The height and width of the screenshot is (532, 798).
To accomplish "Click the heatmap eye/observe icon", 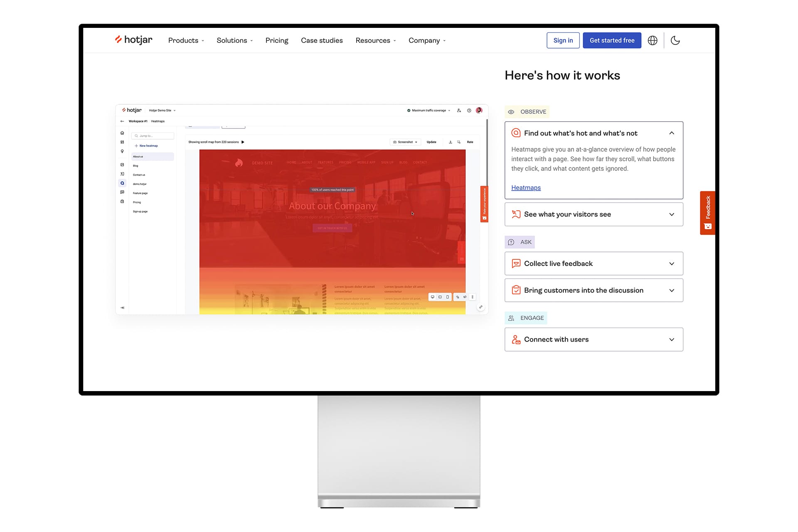I will [511, 112].
